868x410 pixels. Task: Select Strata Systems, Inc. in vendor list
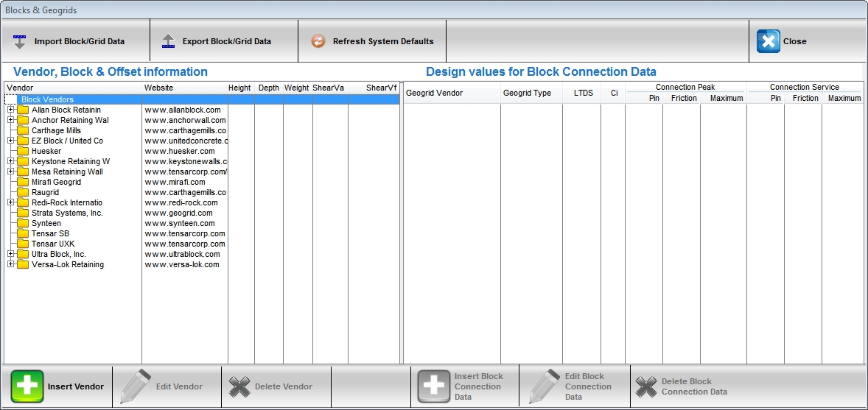(66, 213)
